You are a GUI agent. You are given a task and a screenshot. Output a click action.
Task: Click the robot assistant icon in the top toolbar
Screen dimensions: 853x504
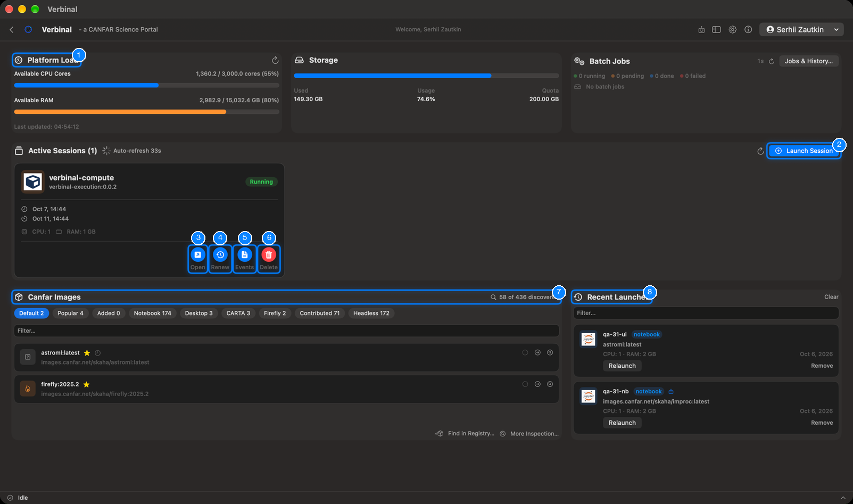click(701, 30)
